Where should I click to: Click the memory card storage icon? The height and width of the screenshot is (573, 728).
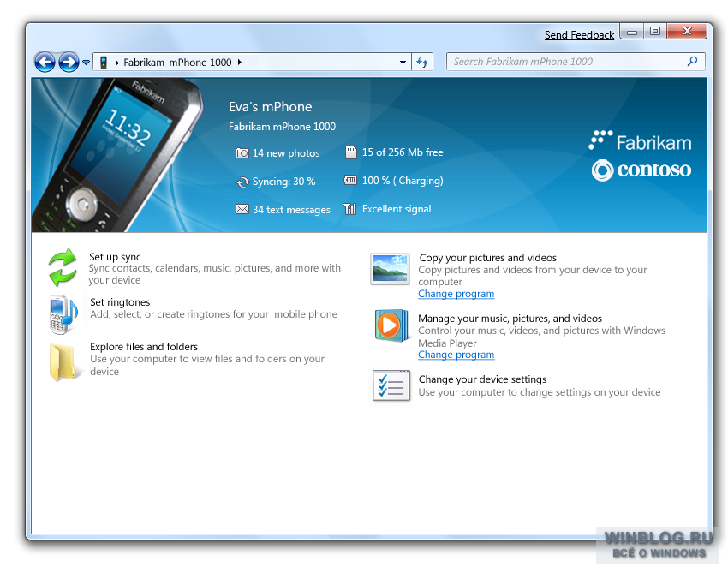(x=351, y=152)
